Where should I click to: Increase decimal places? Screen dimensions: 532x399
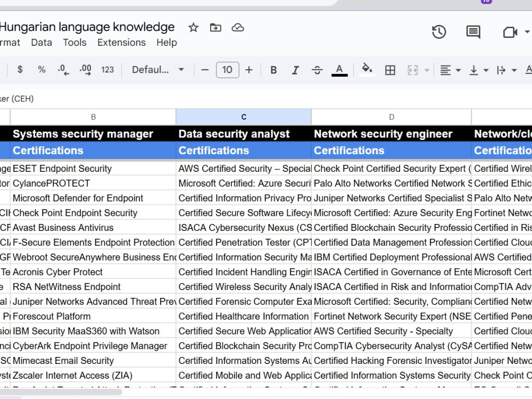85,70
